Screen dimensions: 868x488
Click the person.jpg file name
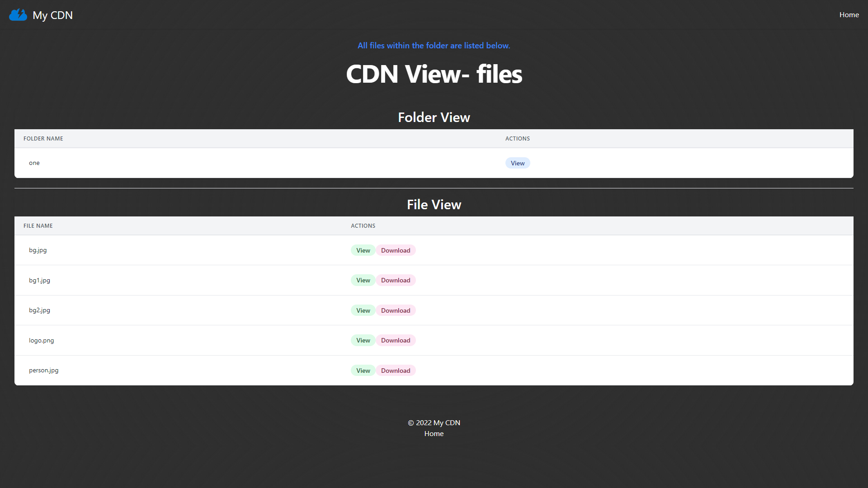pyautogui.click(x=43, y=371)
